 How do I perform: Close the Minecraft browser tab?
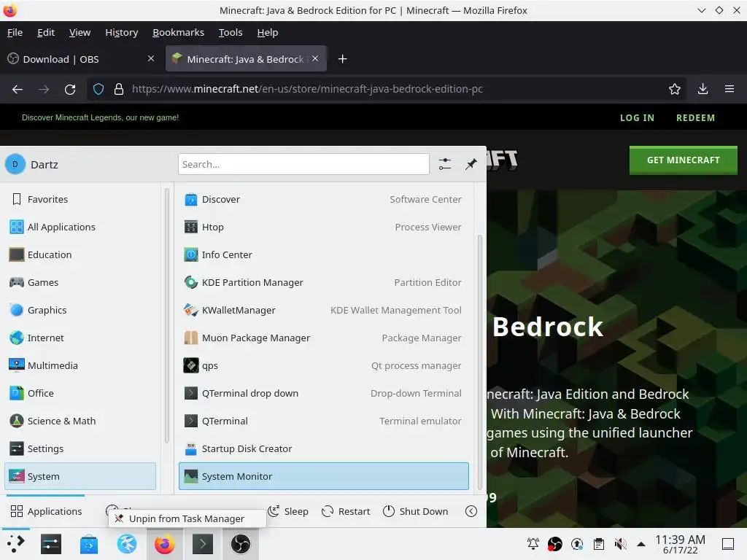pos(315,58)
